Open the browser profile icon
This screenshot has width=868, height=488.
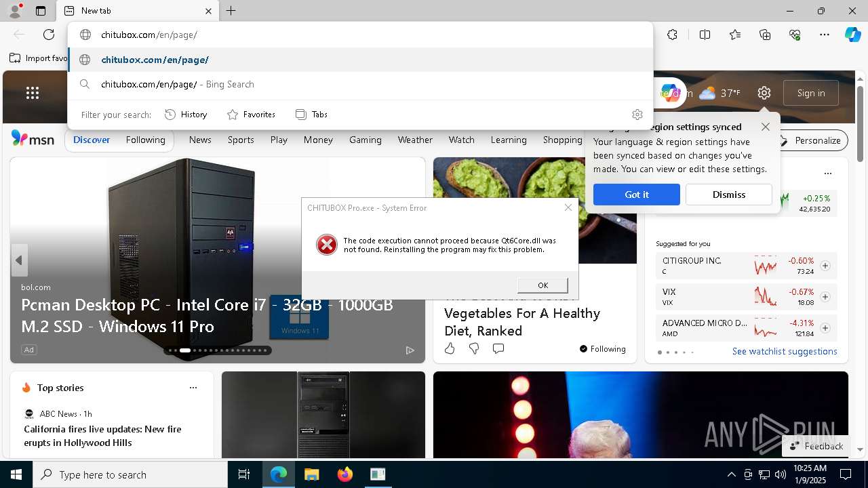15,10
